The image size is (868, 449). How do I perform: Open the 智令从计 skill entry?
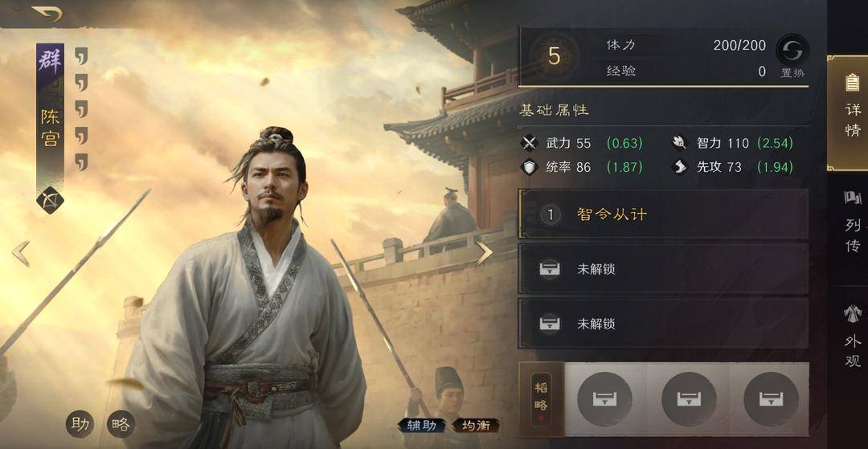(663, 214)
